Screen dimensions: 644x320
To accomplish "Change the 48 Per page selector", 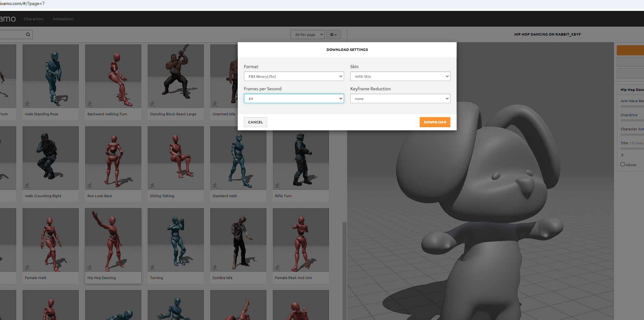I will (x=307, y=35).
